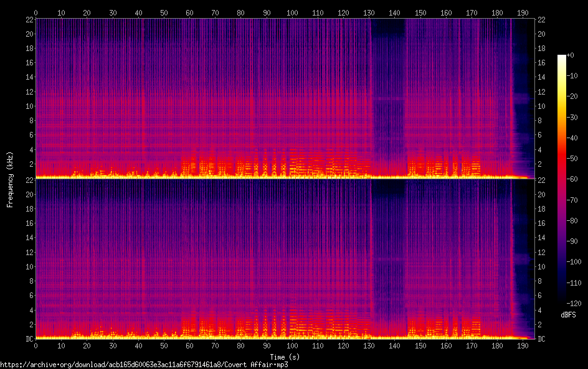Click the 22 kHz label at the top-left corner
Viewport: 588px width, 369px height.
tap(28, 20)
